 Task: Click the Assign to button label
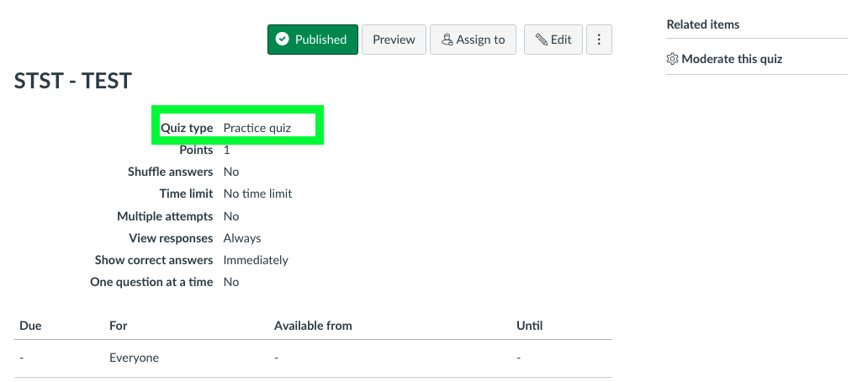(480, 40)
